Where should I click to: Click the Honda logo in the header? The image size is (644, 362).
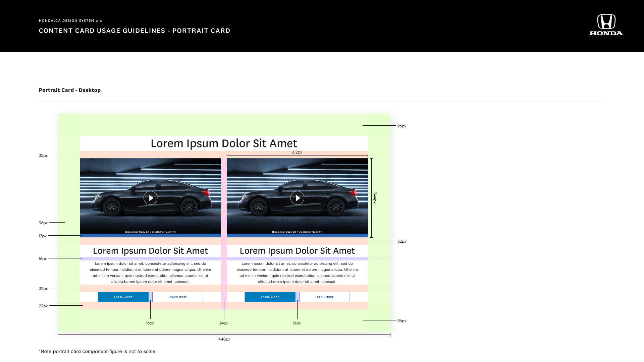tap(606, 25)
